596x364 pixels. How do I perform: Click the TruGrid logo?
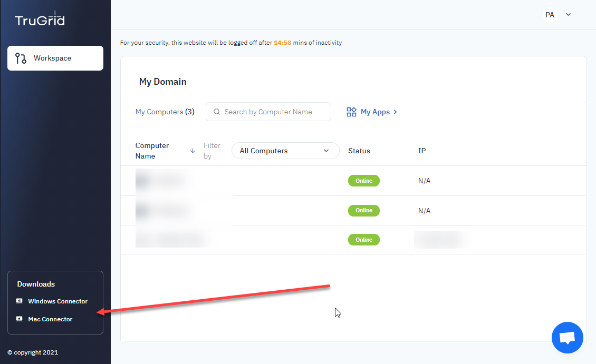[x=40, y=19]
